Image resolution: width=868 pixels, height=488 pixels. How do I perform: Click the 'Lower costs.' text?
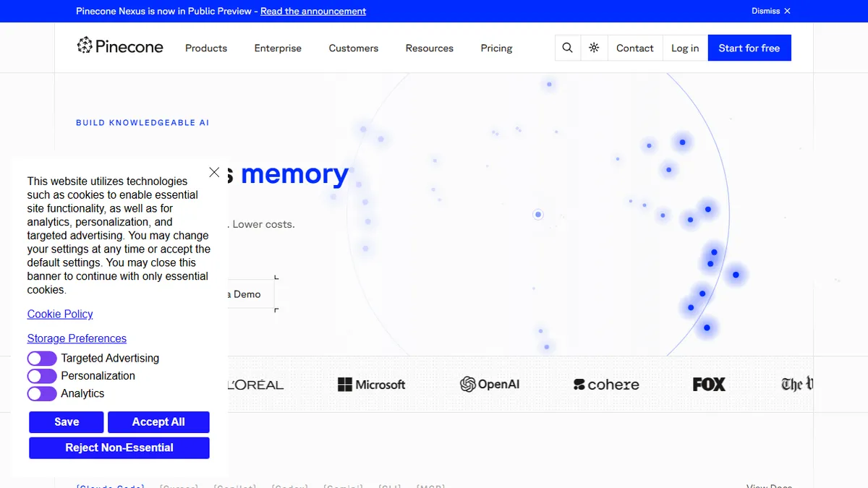[263, 224]
